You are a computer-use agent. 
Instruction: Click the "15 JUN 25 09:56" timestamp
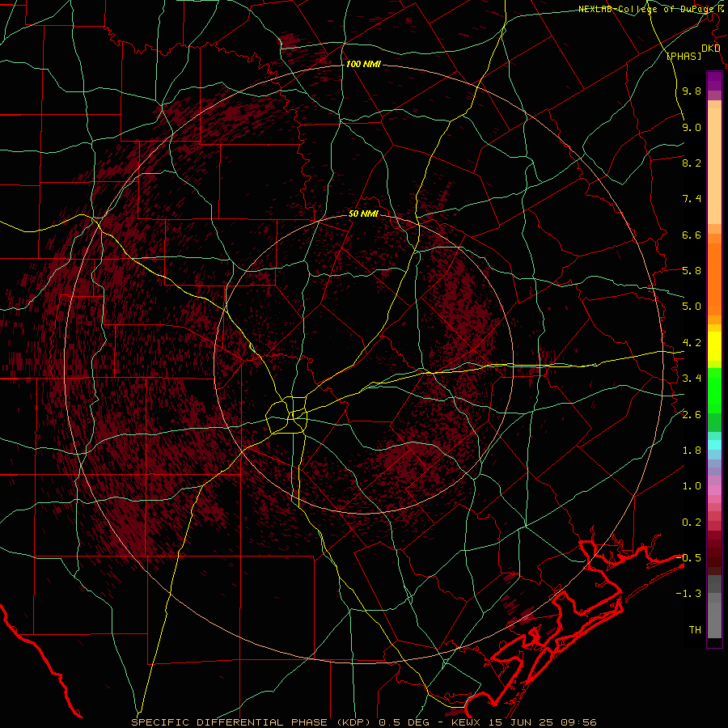(x=542, y=722)
